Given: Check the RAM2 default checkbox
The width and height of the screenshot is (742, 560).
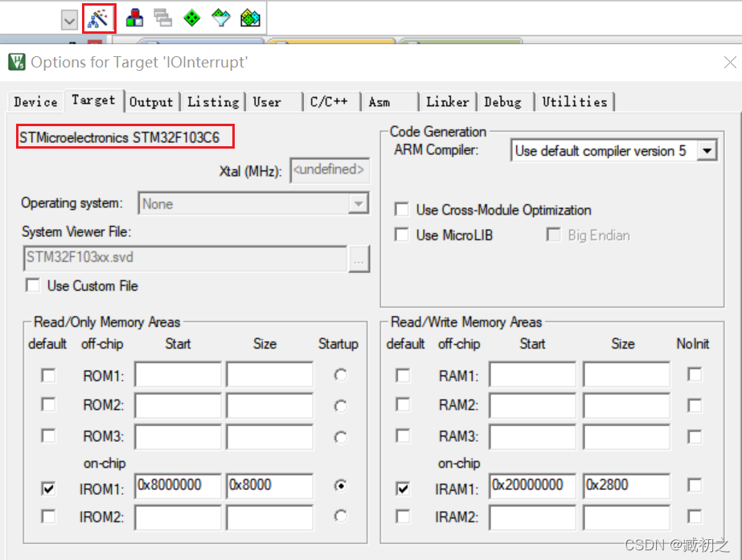Looking at the screenshot, I should [x=403, y=405].
